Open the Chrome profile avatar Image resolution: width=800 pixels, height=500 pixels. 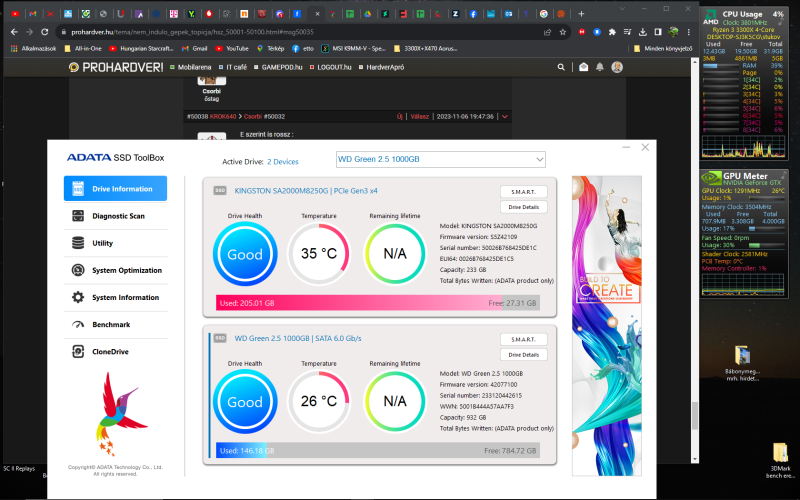point(673,32)
